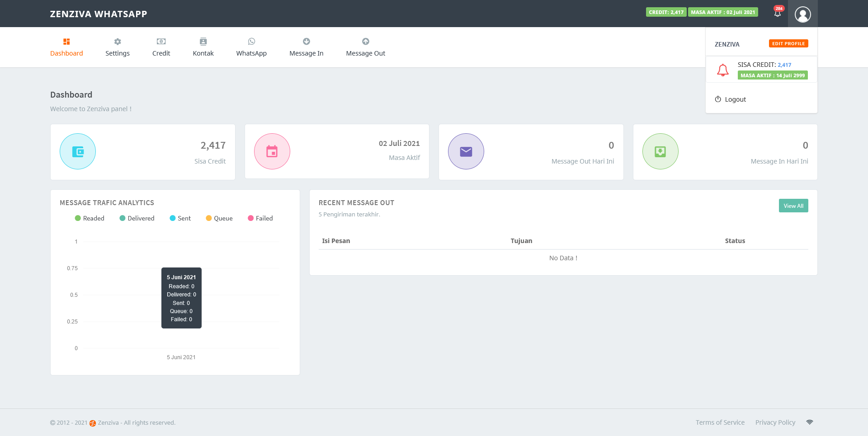The height and width of the screenshot is (436, 868).
Task: Click the Status column header
Action: pyautogui.click(x=735, y=241)
